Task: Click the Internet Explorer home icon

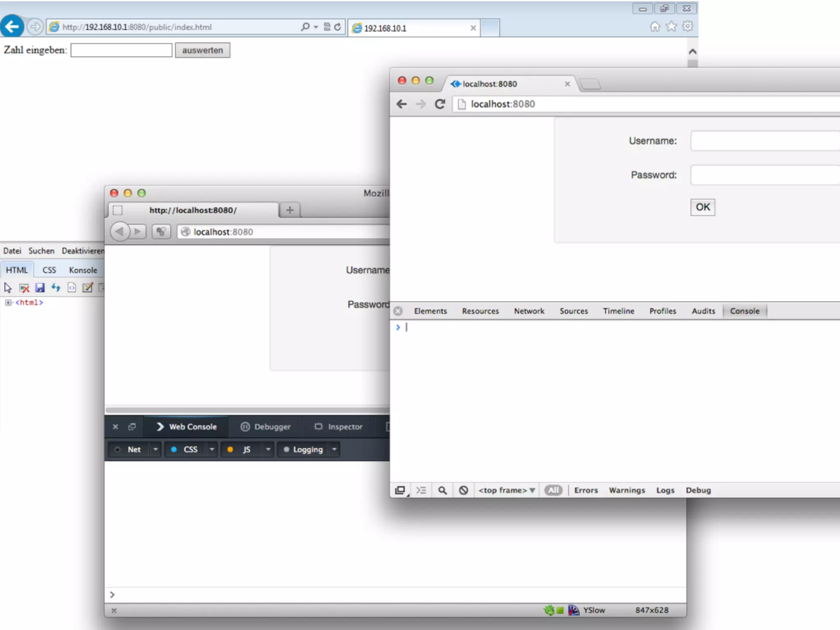Action: pyautogui.click(x=655, y=27)
